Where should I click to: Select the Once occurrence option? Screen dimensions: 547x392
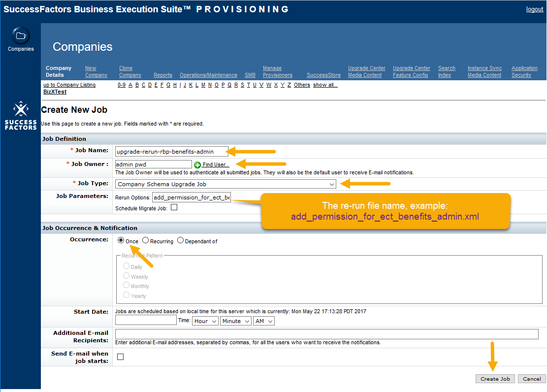coord(121,240)
